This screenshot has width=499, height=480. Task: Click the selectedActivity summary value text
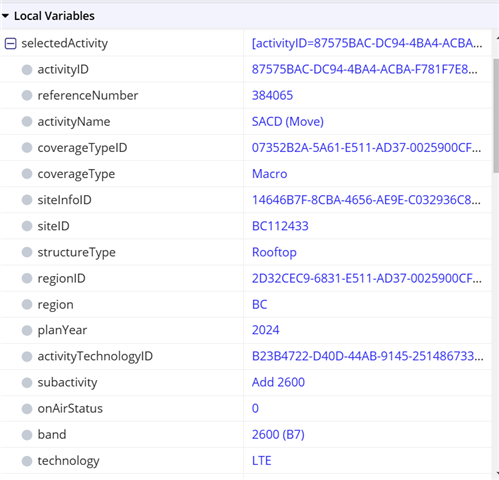367,43
